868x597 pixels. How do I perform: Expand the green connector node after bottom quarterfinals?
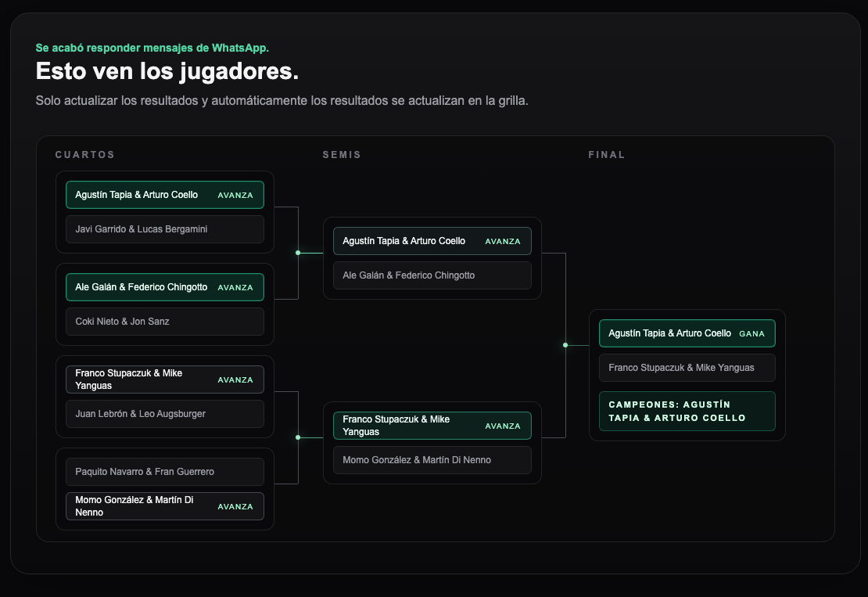tap(298, 437)
